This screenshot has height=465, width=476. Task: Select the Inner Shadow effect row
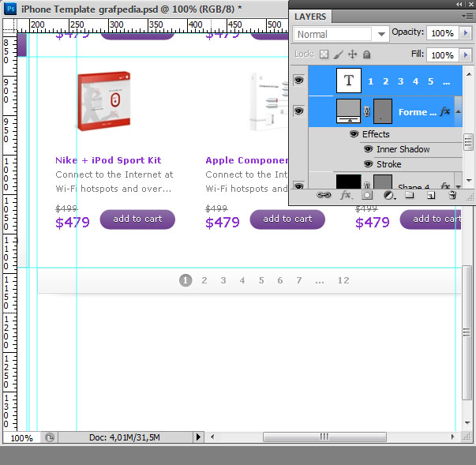[x=403, y=149]
